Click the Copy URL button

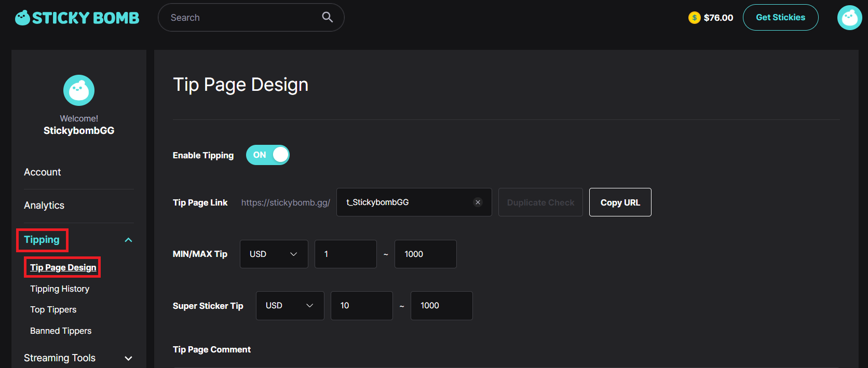620,202
